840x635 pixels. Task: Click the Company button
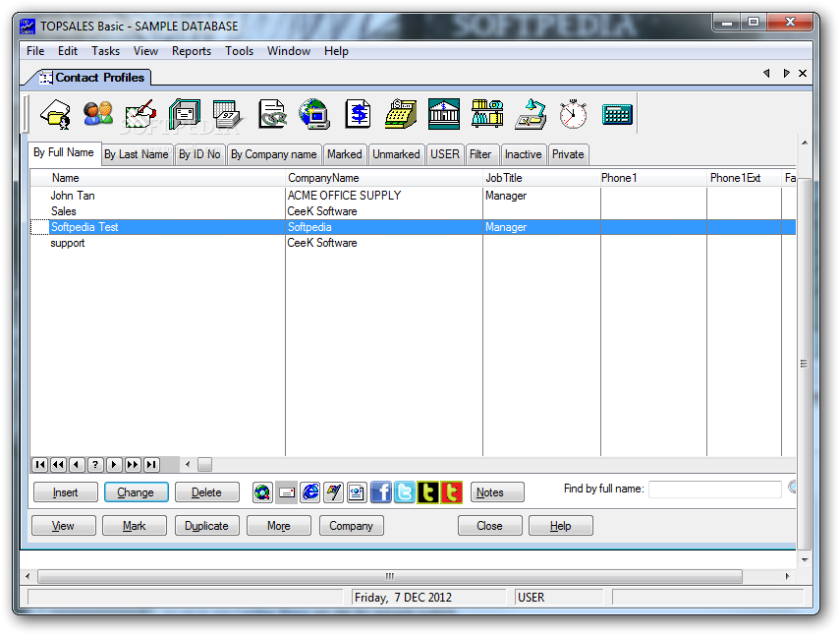click(352, 526)
